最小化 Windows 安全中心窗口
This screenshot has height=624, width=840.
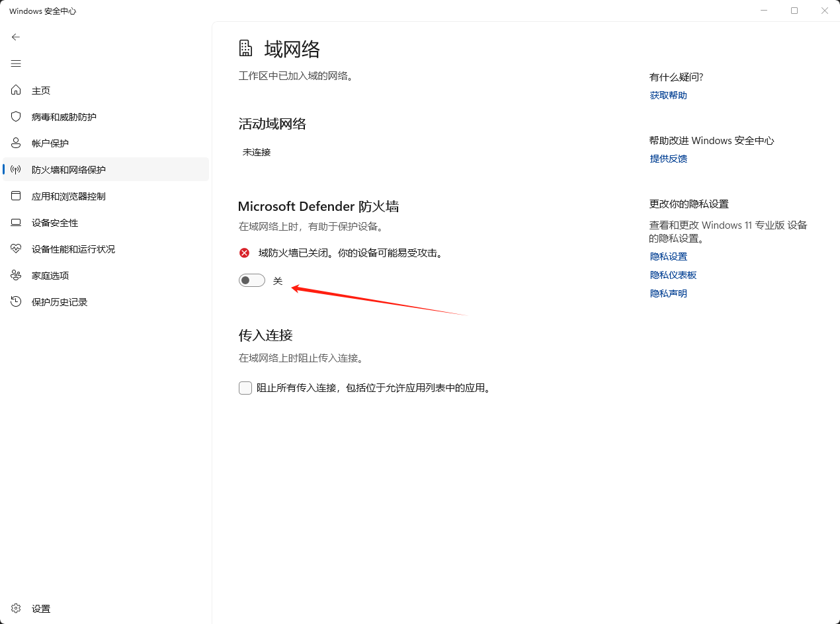(x=764, y=11)
